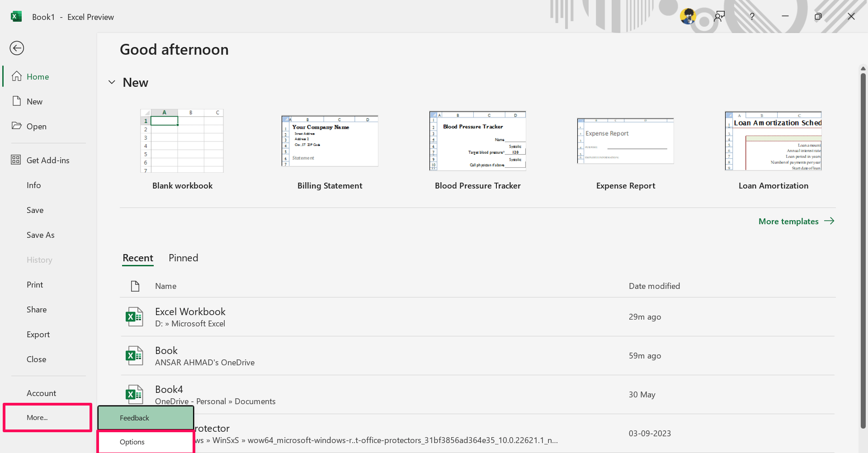Open the Account page
Screen dimensions: 868x453
41,393
